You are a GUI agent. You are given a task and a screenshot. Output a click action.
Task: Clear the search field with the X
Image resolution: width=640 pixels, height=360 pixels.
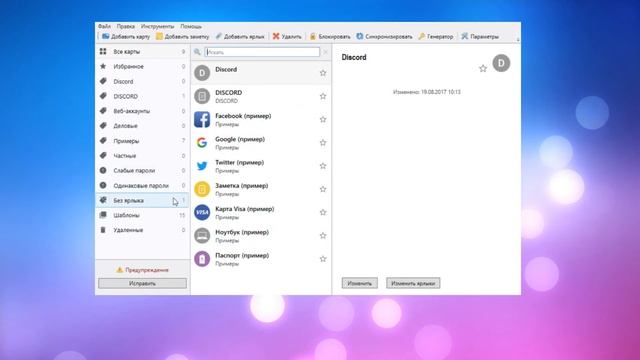point(325,52)
